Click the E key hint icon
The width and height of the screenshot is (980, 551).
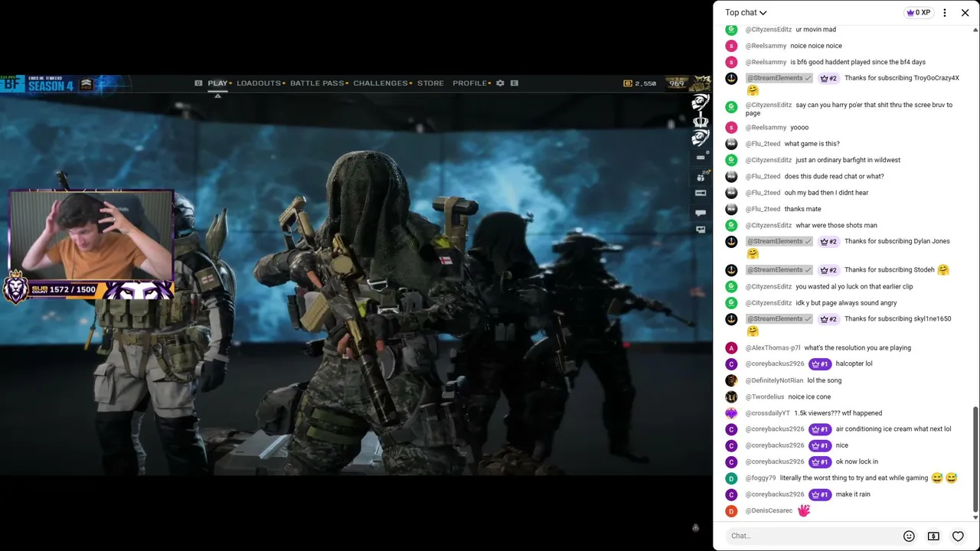pos(514,83)
